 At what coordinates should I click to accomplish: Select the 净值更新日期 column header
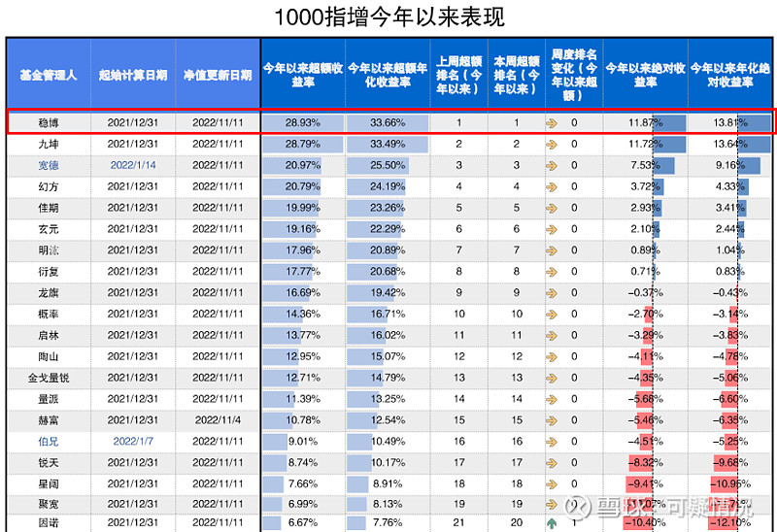tap(218, 75)
